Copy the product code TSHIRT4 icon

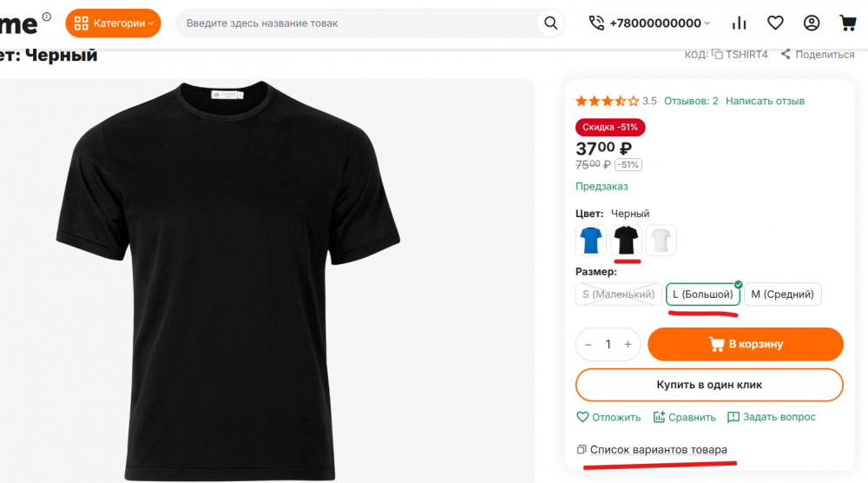click(717, 54)
